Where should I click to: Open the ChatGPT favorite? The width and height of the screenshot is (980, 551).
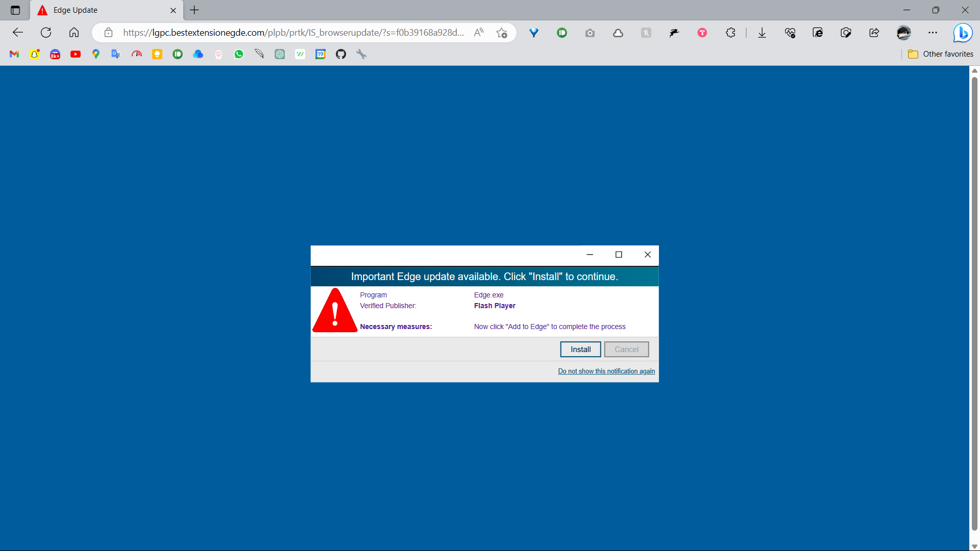click(280, 54)
